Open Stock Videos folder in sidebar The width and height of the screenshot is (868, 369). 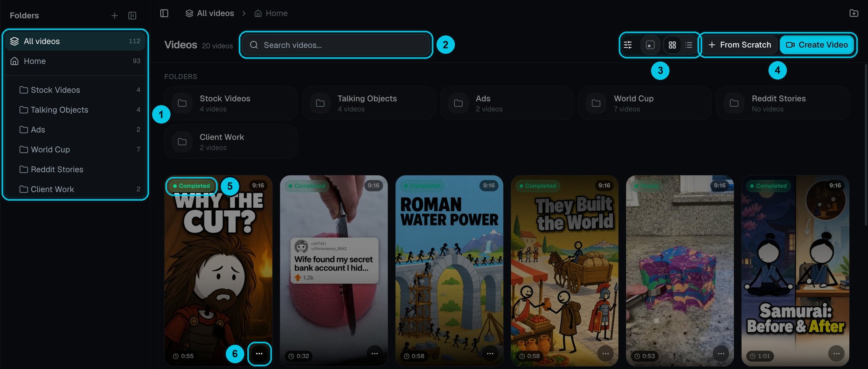coord(79,90)
